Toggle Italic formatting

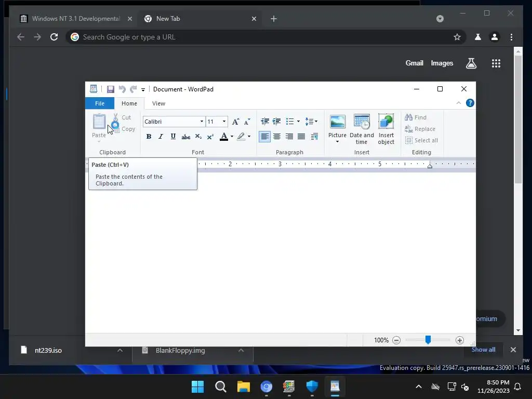[x=161, y=137]
